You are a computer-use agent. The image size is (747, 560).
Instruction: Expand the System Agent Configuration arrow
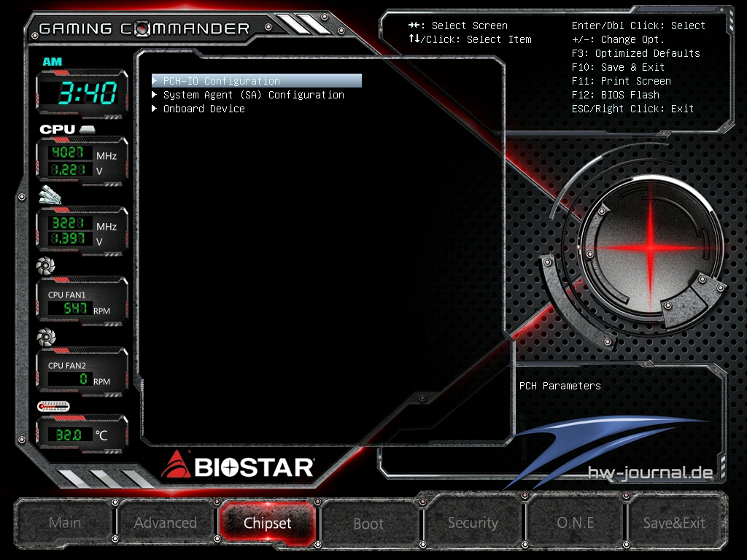point(155,95)
